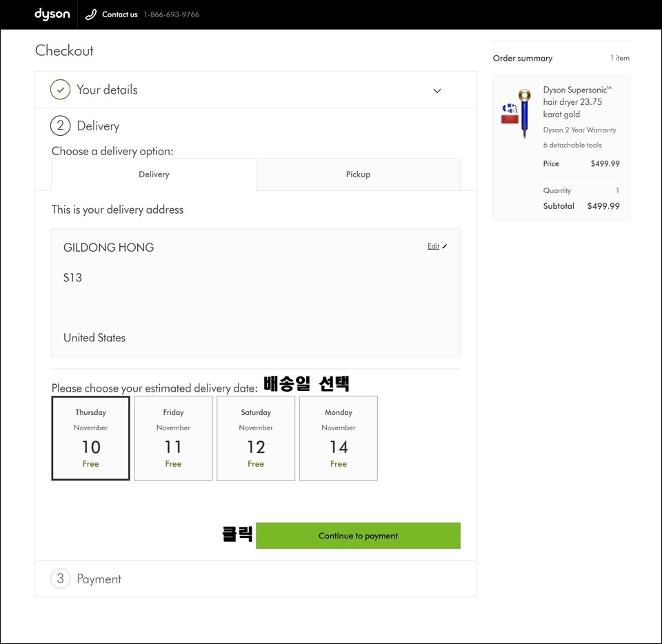This screenshot has width=662, height=644.
Task: Click the Dyson Supersonic hair dryer product name
Action: [576, 102]
